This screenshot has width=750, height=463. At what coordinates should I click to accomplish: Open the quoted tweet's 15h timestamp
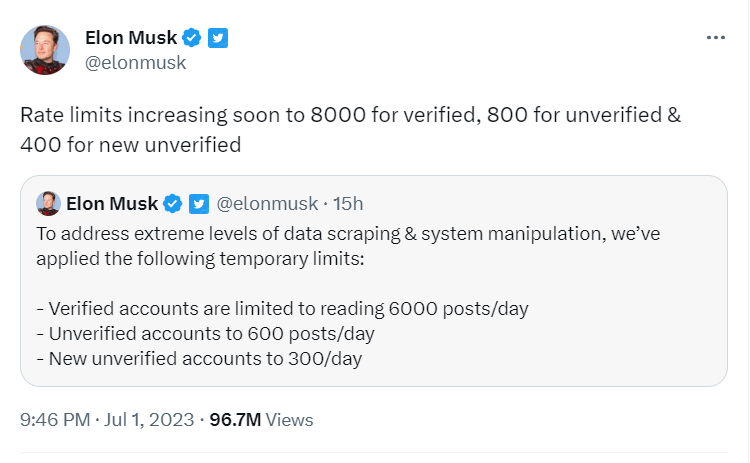tap(348, 204)
